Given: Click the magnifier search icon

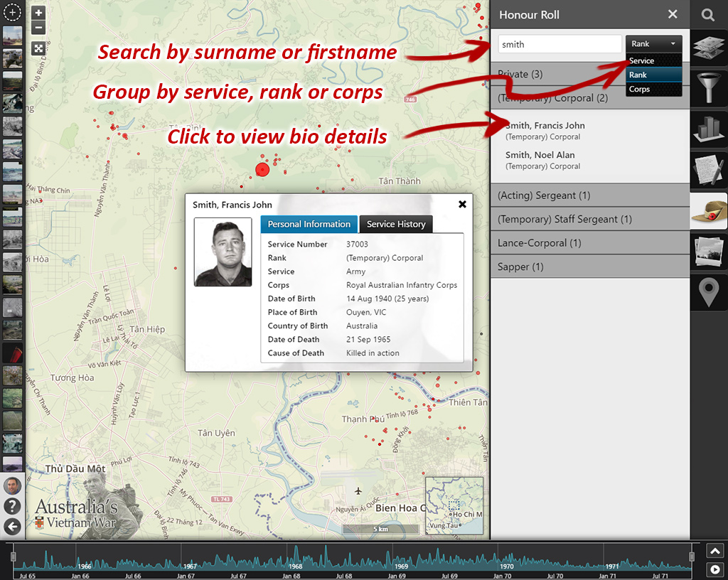Looking at the screenshot, I should click(x=708, y=15).
